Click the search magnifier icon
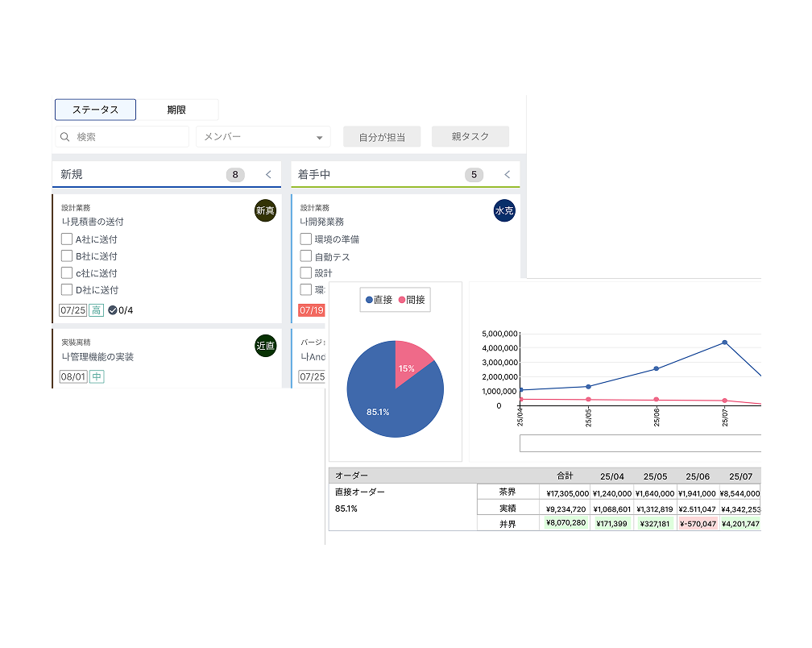This screenshot has width=812, height=648. point(65,137)
